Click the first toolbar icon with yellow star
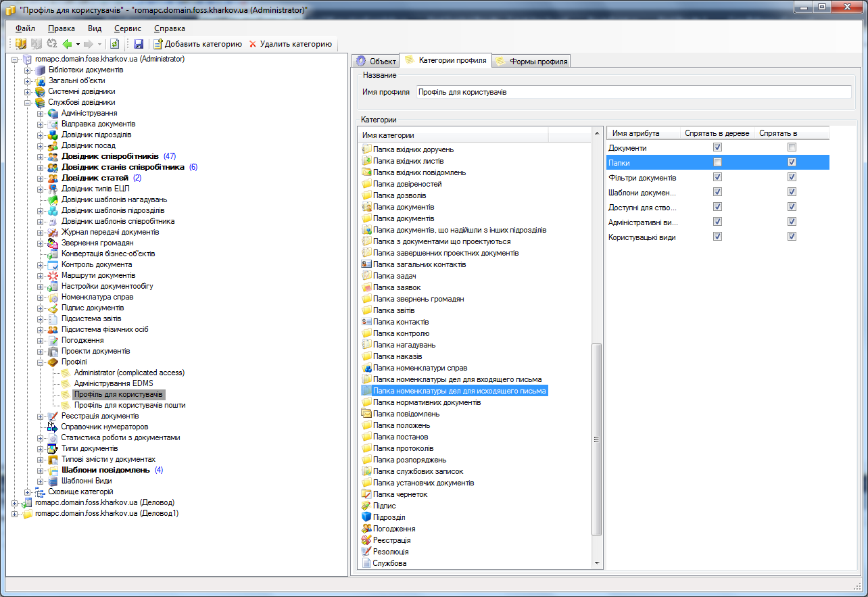Screen dimensions: 868x597 point(21,44)
